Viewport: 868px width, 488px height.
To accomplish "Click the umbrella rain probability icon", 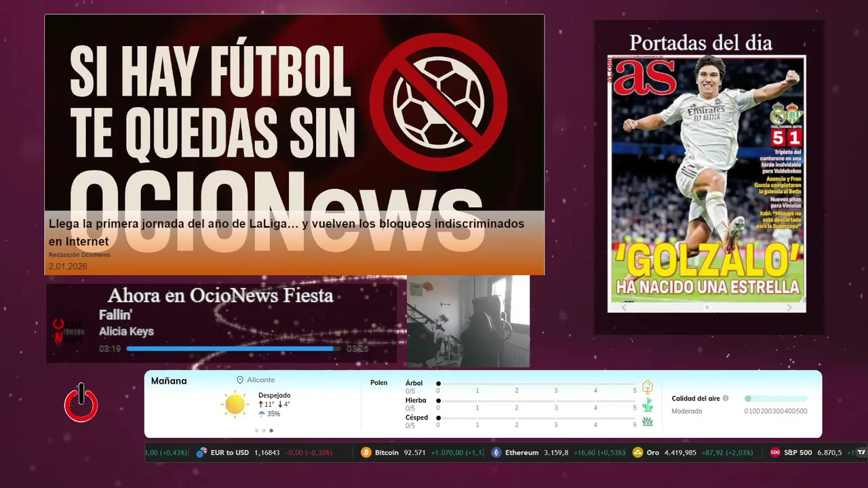I will (x=262, y=413).
